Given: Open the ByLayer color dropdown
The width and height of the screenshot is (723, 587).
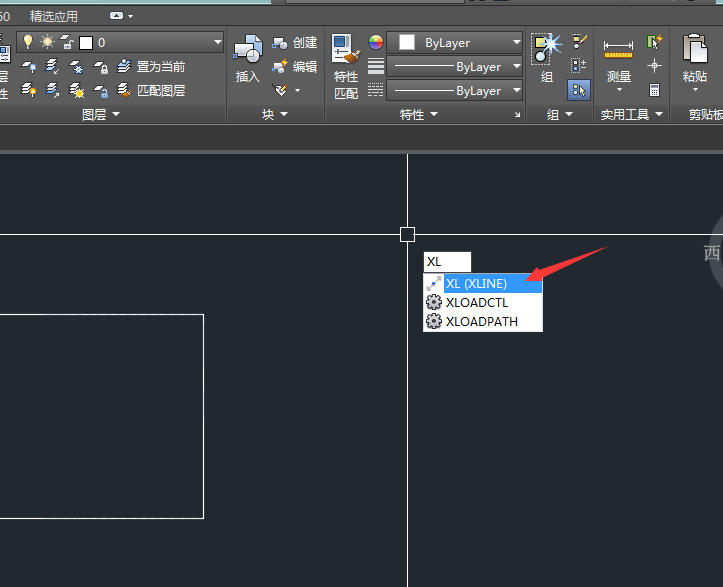Looking at the screenshot, I should coord(516,42).
